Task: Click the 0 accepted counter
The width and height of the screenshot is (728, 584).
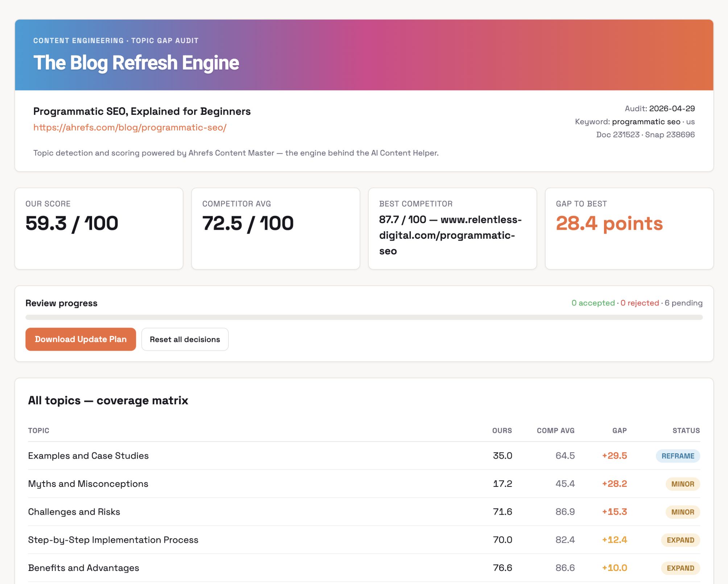Action: tap(593, 303)
